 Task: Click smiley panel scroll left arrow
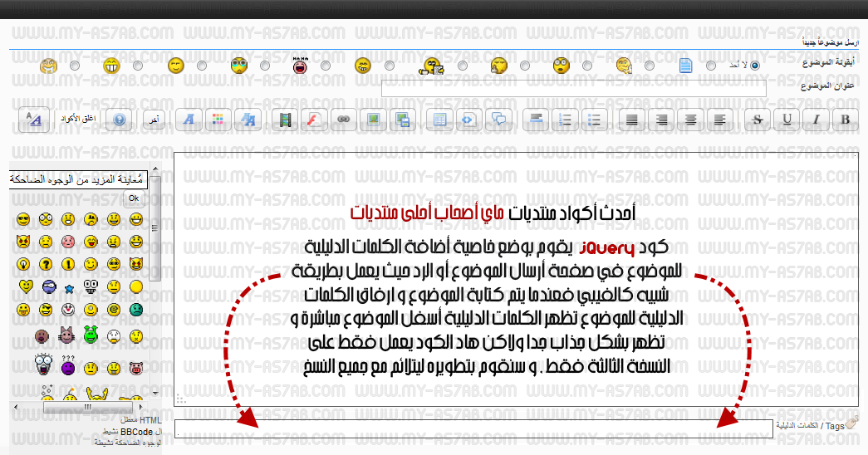tap(15, 407)
